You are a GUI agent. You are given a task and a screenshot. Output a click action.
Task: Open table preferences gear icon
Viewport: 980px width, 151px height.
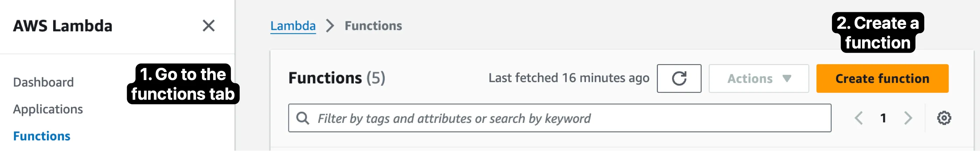[944, 118]
